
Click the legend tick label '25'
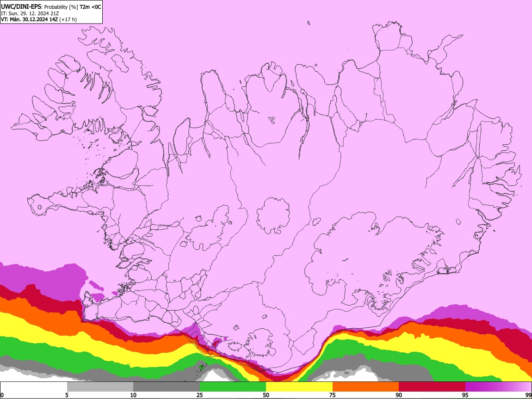(200, 395)
